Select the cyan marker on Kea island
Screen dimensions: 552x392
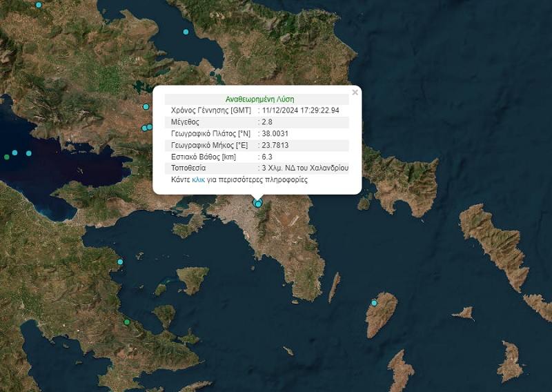point(374,303)
